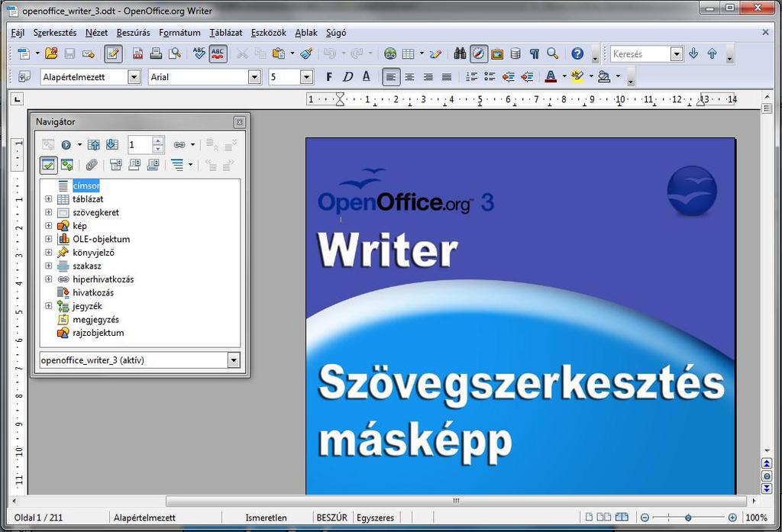This screenshot has height=532, width=782.
Task: Click the Keresés search field
Action: click(x=641, y=53)
